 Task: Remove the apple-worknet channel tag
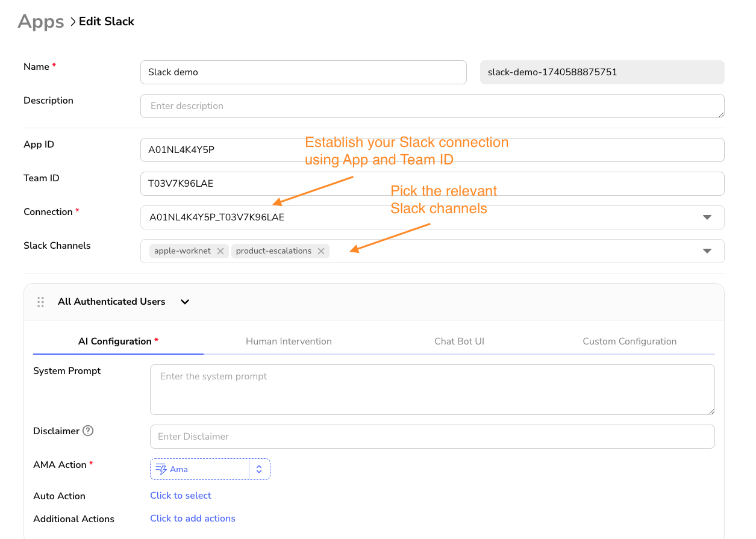pyautogui.click(x=220, y=251)
